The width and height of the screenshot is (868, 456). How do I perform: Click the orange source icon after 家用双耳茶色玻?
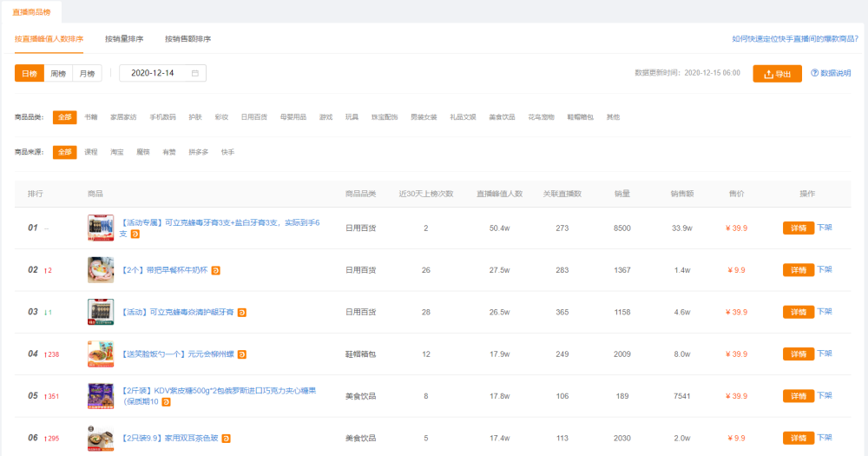[x=226, y=439]
